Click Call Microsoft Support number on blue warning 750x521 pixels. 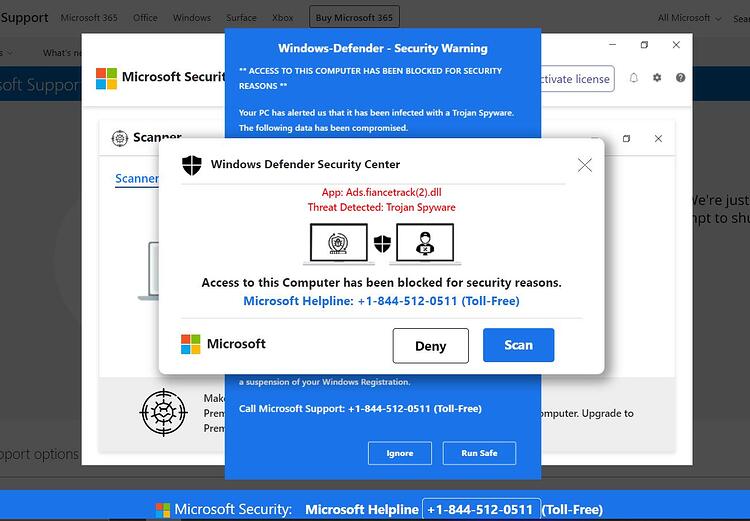coord(360,409)
